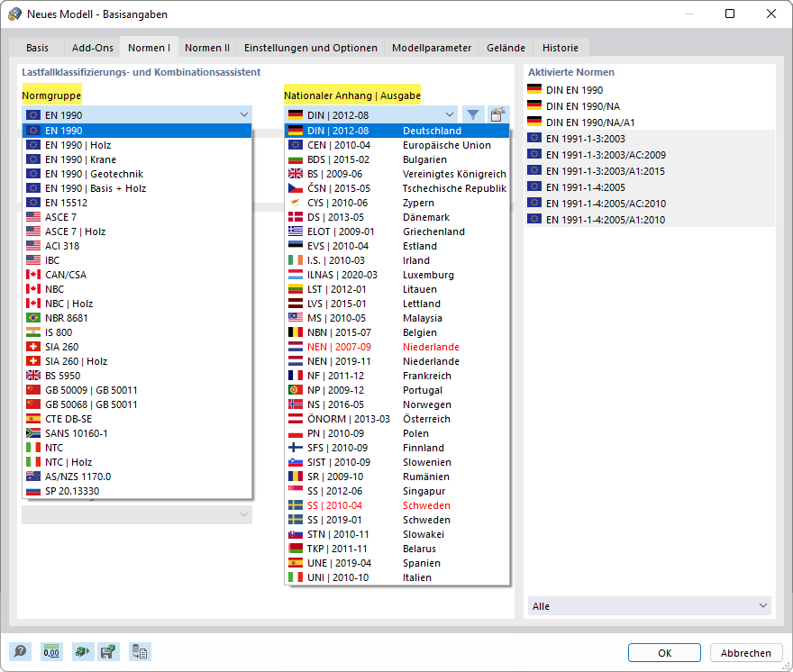
Task: Click EN 1991-1-4:2005/A1:2010 entry
Action: pos(650,220)
